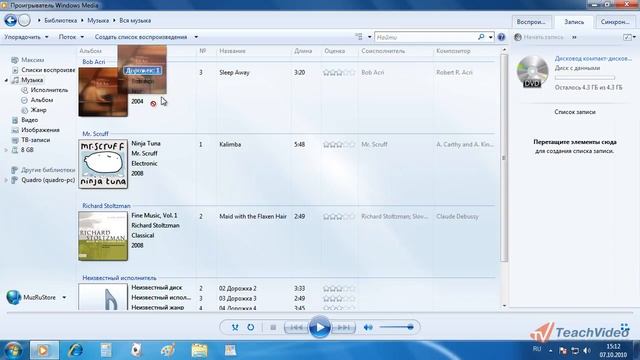The image size is (640, 360).
Task: Open the help question mark icon
Action: [x=501, y=37]
